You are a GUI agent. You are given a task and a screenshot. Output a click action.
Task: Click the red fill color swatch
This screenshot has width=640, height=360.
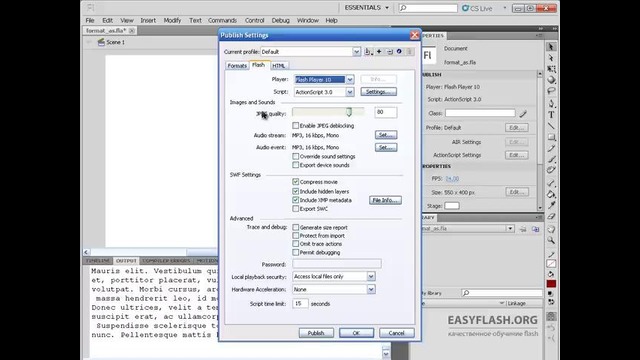click(551, 284)
